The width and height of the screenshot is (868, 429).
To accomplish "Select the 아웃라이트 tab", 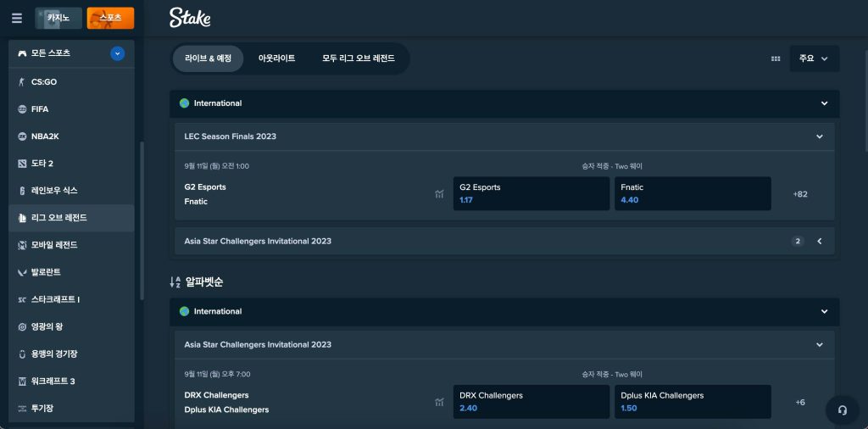I will coord(277,58).
